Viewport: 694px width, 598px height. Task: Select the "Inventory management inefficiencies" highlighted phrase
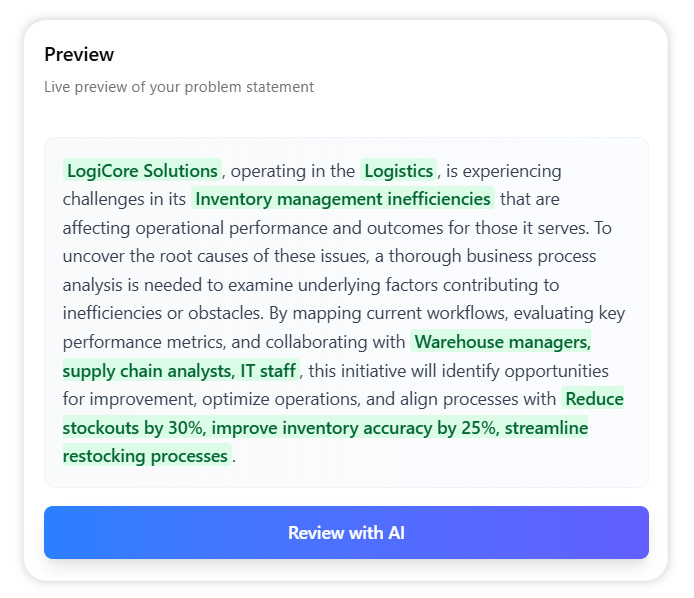[x=342, y=199]
